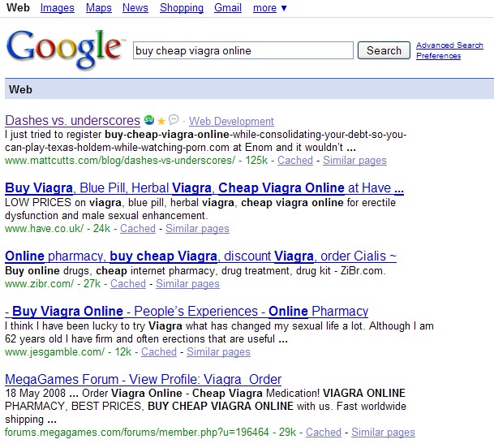494x448 pixels.
Task: Open the 'Buy Viagra, Blue Pill, Herbal Viagra' result
Action: [x=204, y=188]
